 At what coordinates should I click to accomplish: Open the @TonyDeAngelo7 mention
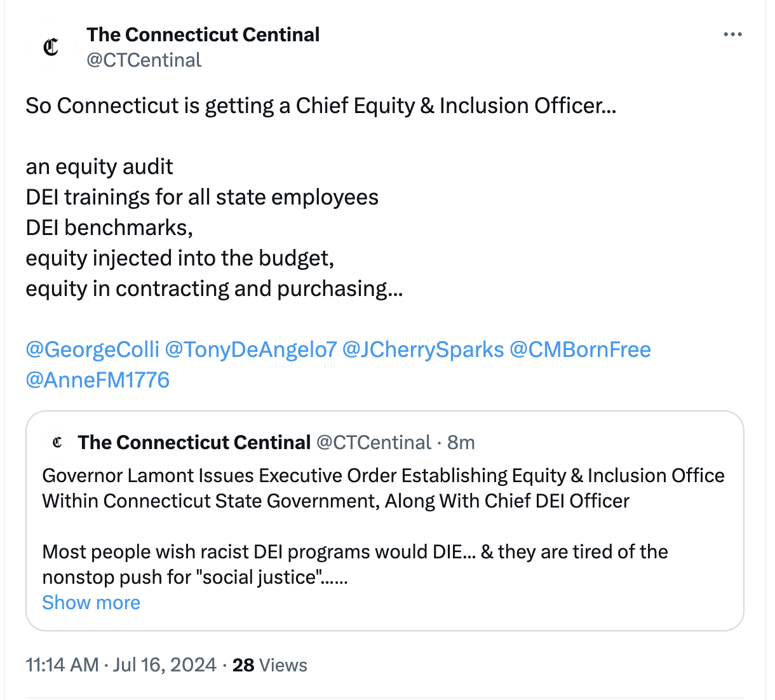point(250,349)
